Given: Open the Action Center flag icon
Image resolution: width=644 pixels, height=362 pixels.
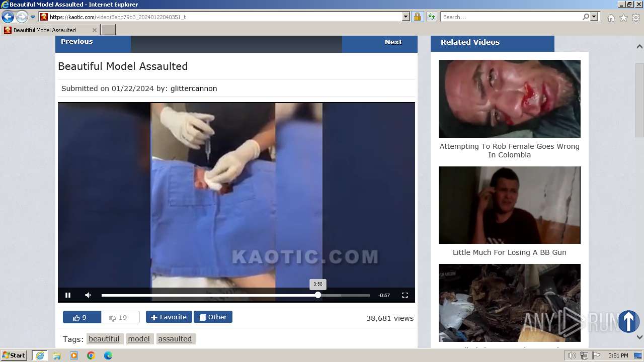Looking at the screenshot, I should [596, 355].
